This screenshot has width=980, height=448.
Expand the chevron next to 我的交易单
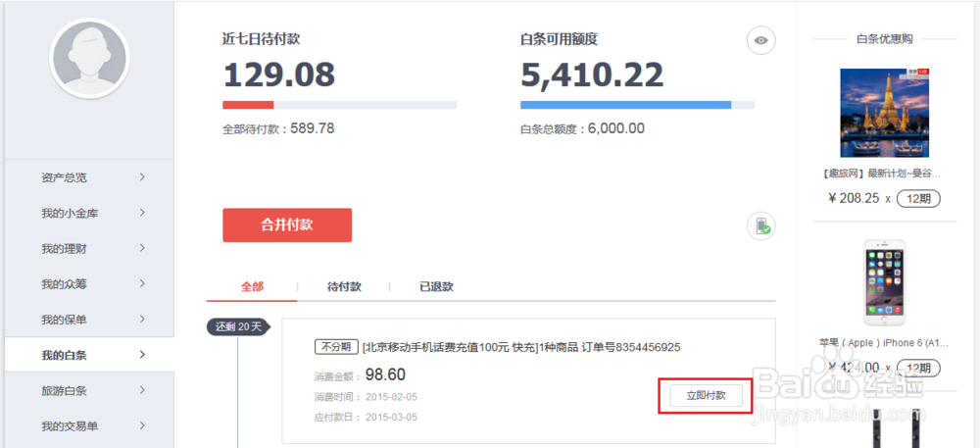point(142,425)
